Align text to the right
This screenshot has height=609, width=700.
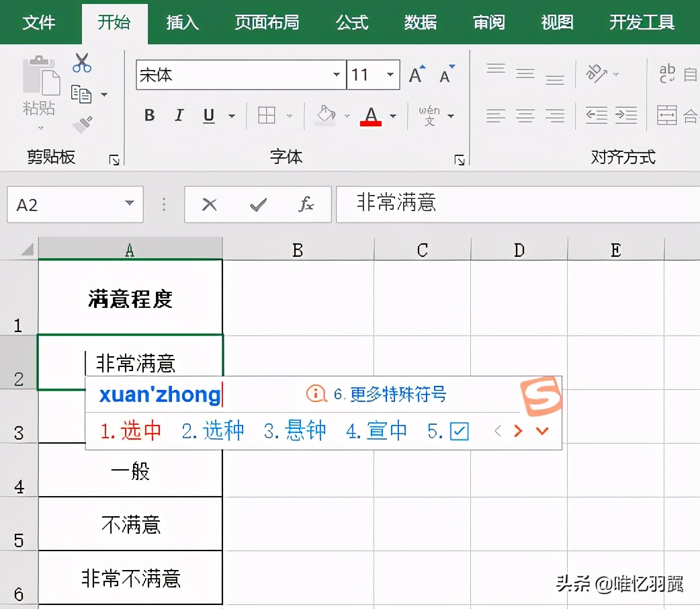tap(554, 116)
